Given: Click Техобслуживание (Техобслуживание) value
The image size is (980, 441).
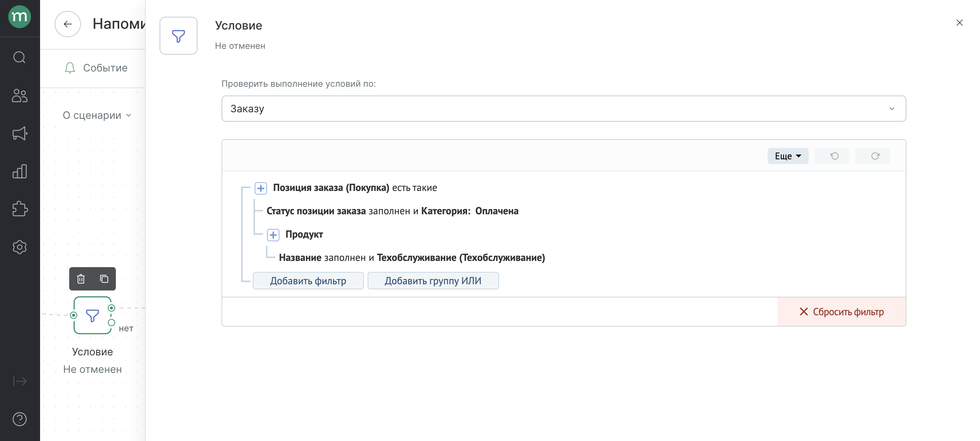Looking at the screenshot, I should pyautogui.click(x=461, y=258).
